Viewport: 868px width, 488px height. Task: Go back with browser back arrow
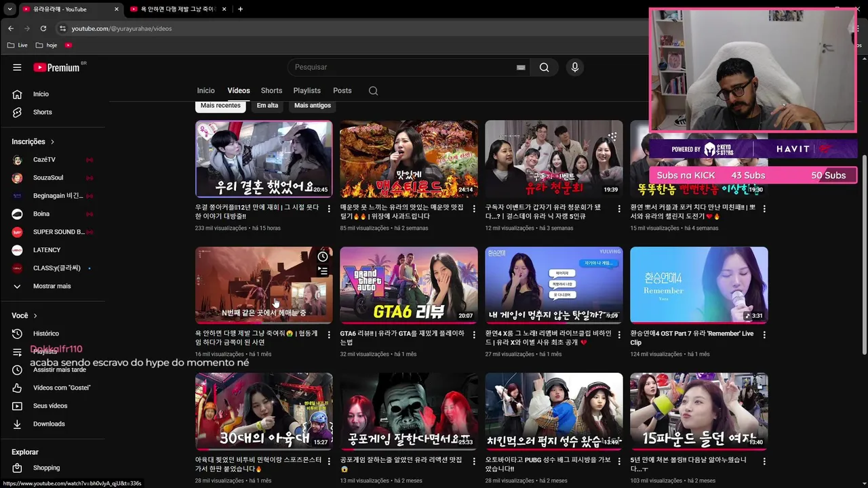click(x=11, y=28)
